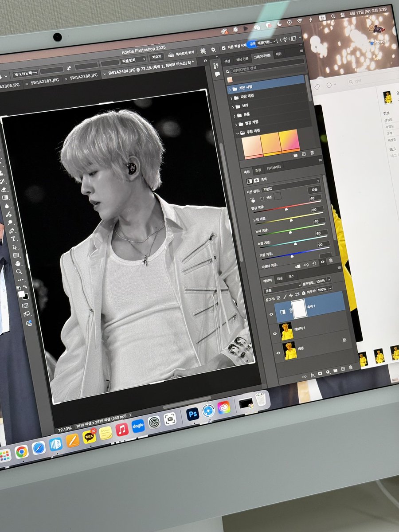Choose the Dodge tool
The height and width of the screenshot is (532, 399).
point(10,223)
